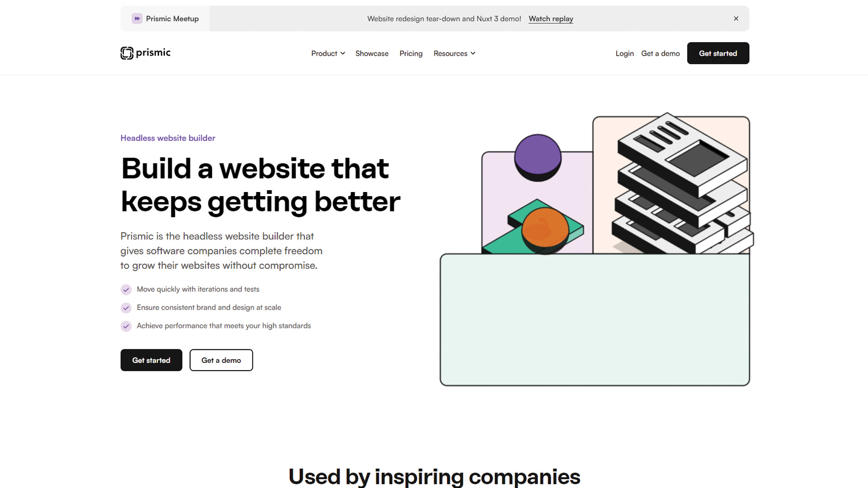Image resolution: width=868 pixels, height=488 pixels.
Task: Open the 'Watch replay' link
Action: tap(551, 19)
